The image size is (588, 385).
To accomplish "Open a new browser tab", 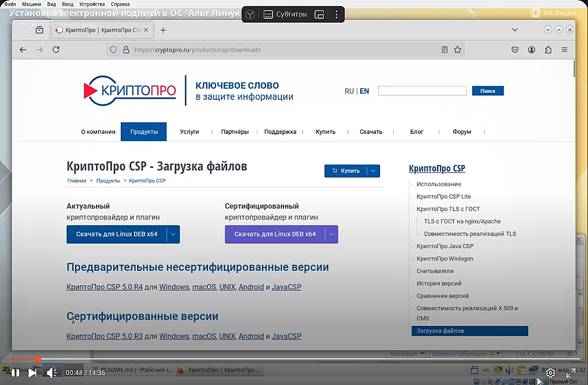I will [163, 30].
